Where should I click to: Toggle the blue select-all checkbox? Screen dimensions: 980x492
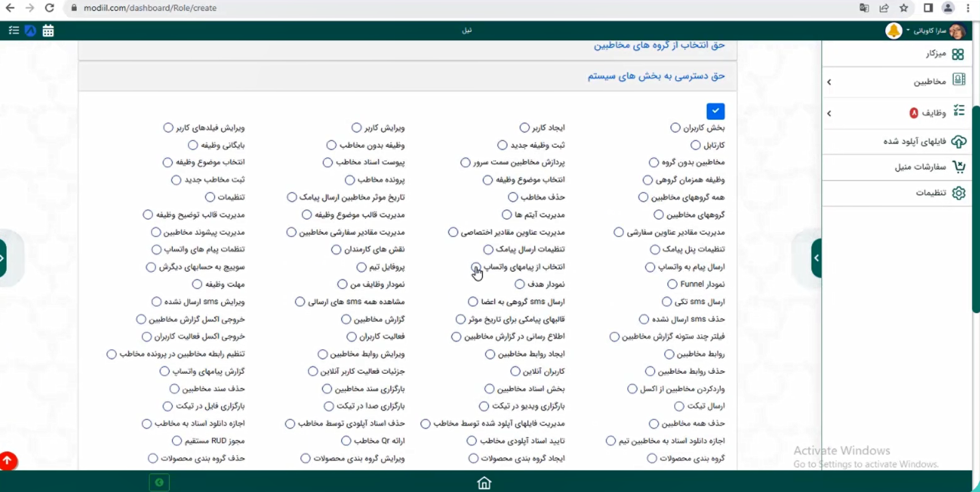pyautogui.click(x=715, y=111)
